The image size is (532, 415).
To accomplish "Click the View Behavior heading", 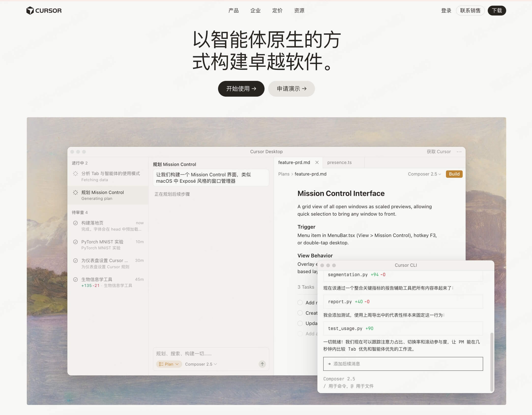I will tap(315, 256).
